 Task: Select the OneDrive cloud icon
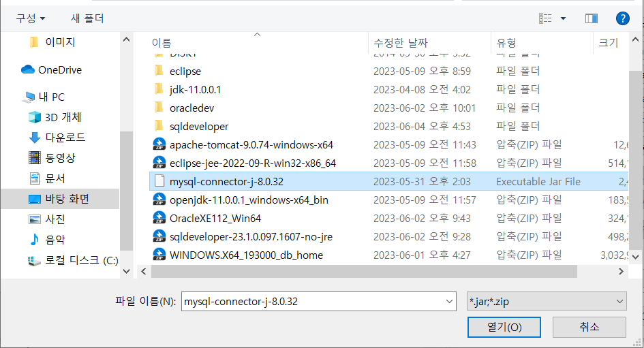point(27,69)
